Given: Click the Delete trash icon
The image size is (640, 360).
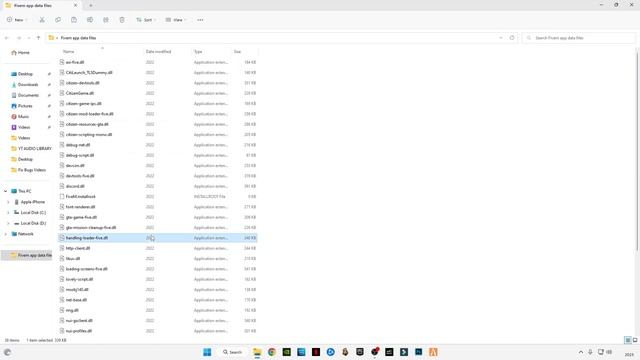Looking at the screenshot, I should point(122,20).
